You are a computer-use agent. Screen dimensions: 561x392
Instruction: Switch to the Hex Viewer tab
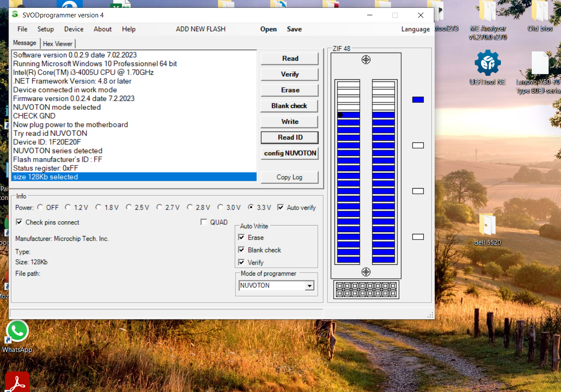click(58, 44)
